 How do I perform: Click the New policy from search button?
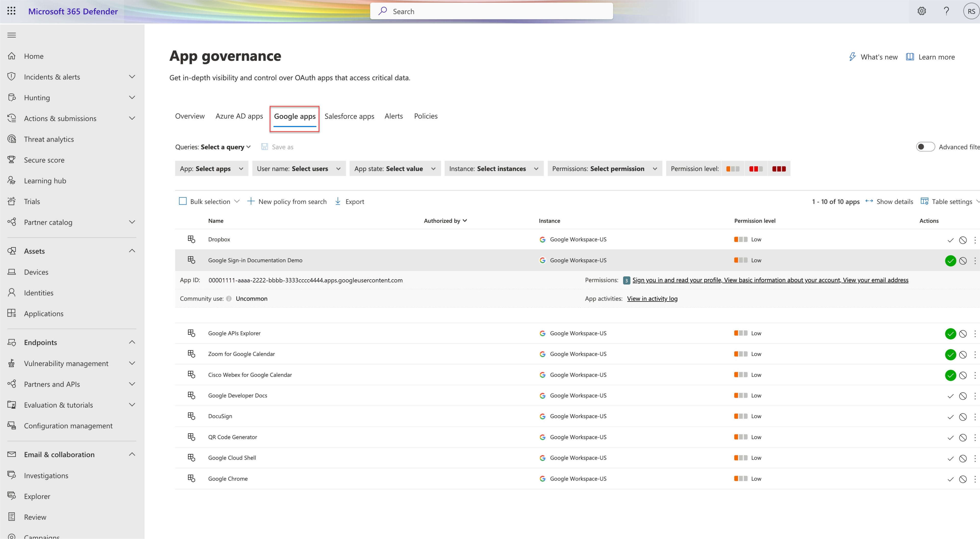287,201
